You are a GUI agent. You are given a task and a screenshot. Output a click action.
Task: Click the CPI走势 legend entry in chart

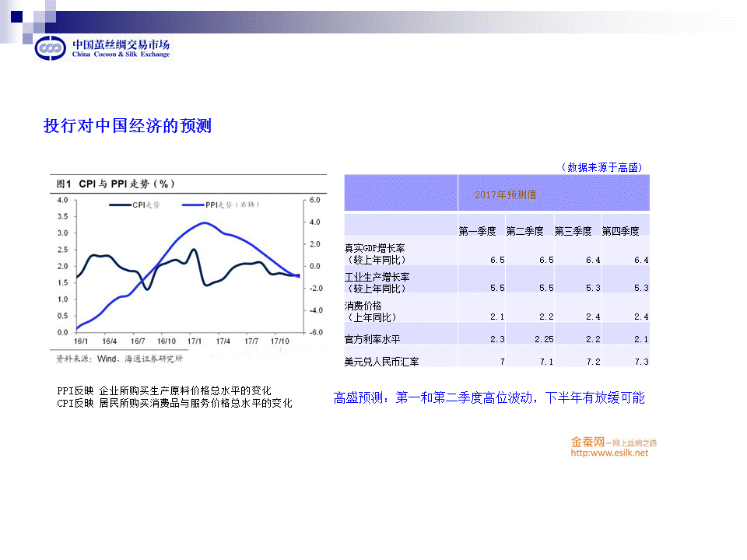click(x=137, y=205)
